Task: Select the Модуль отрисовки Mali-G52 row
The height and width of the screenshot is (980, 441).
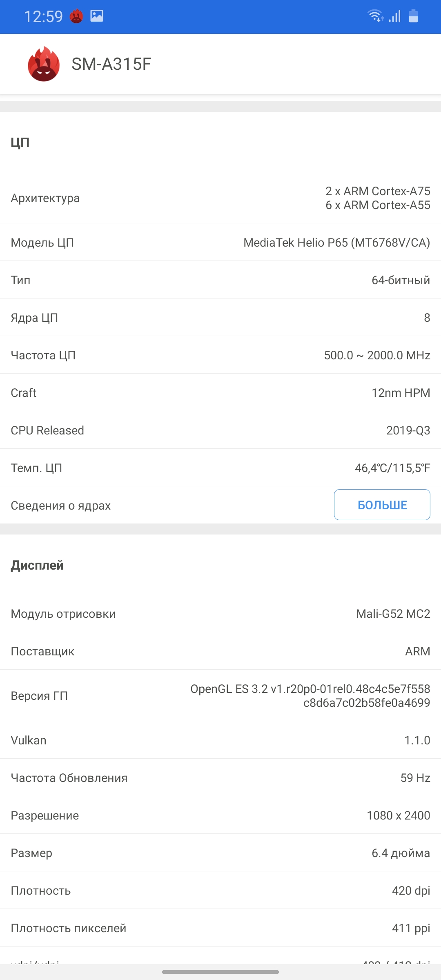Action: tap(220, 614)
